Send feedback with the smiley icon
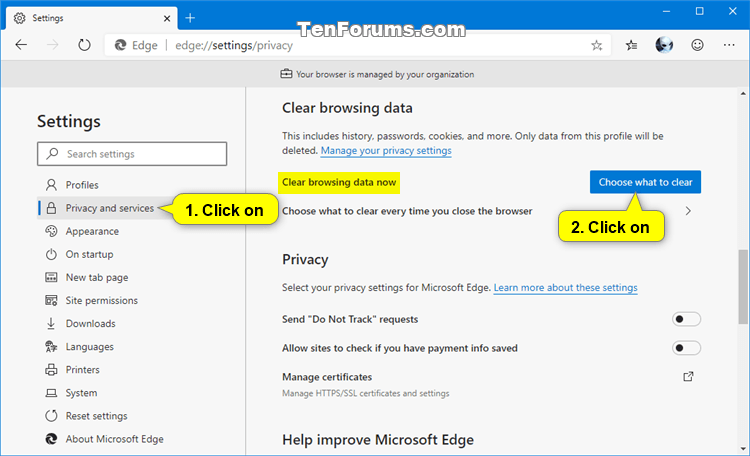The width and height of the screenshot is (750, 456). 697,45
